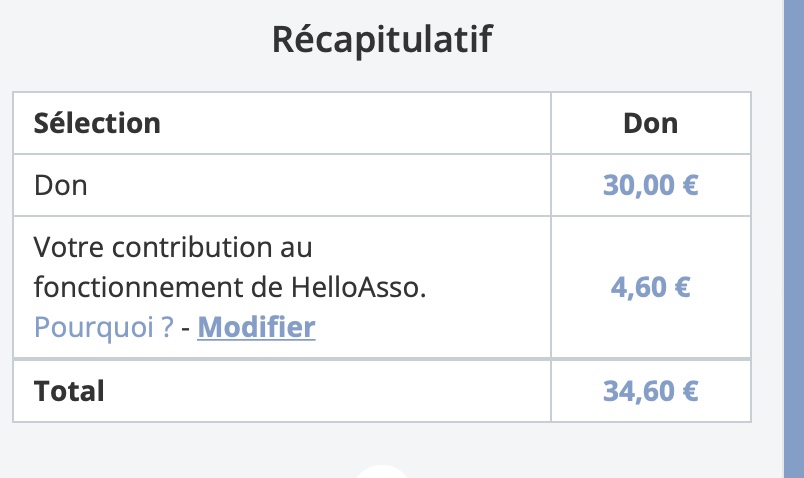Open the "Pourquoi ?" explanation link
The image size is (804, 478).
pyautogui.click(x=104, y=327)
